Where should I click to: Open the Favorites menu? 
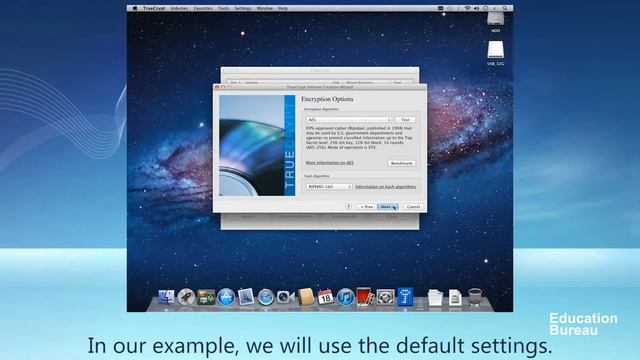coord(203,8)
